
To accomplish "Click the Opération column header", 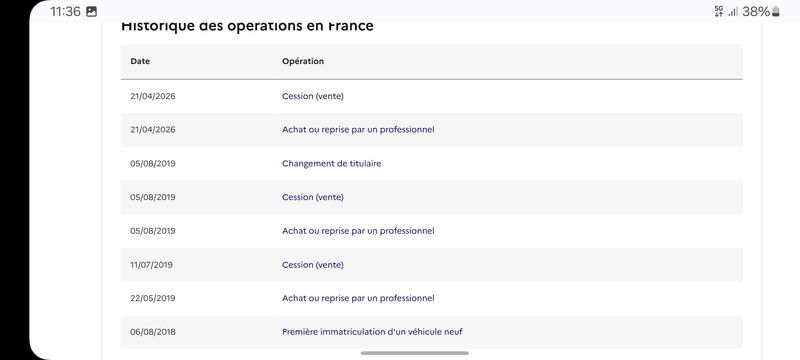I will point(303,61).
